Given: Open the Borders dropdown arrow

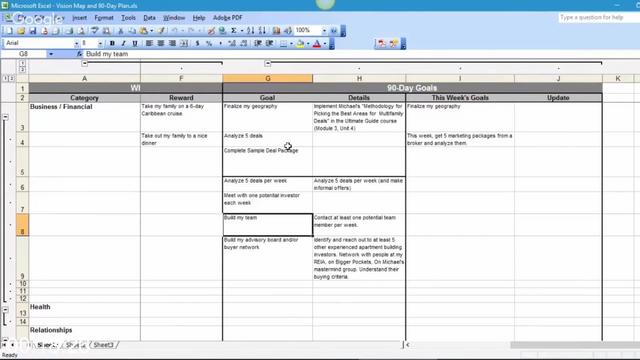Looking at the screenshot, I should 291,43.
